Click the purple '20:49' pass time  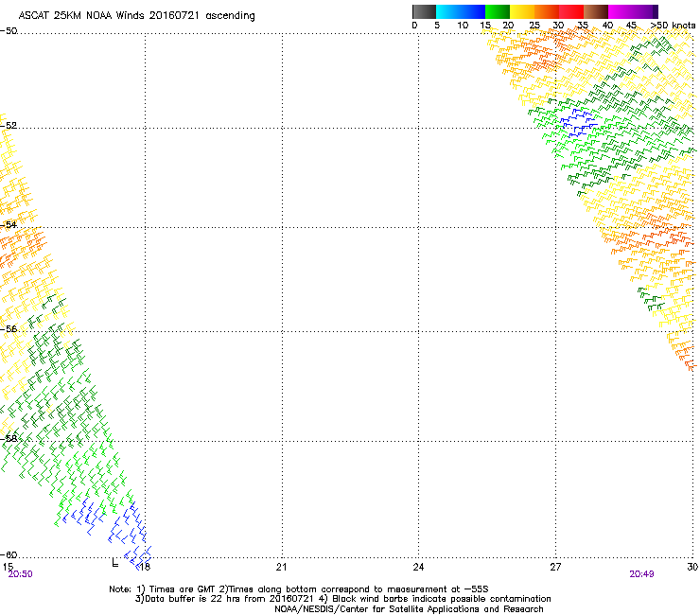coord(641,574)
